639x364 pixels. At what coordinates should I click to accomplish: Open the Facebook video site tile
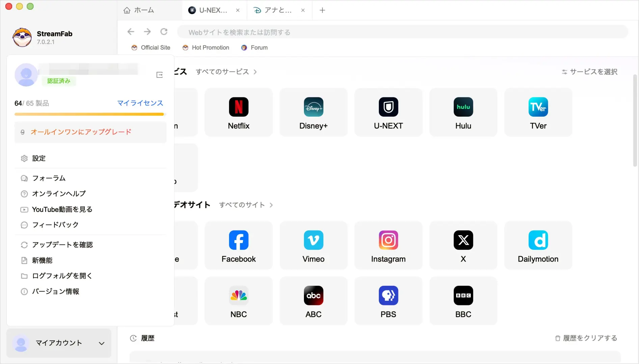coord(239,245)
